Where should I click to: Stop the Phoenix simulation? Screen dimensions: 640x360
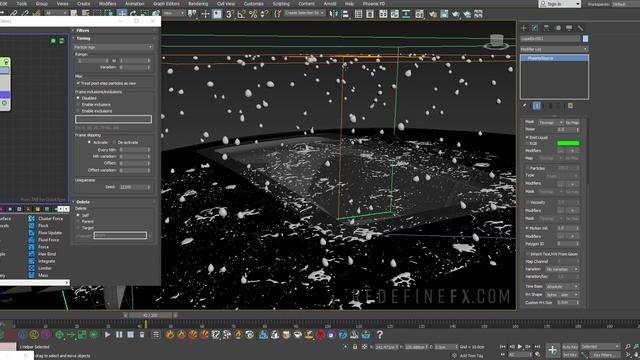tap(130, 335)
